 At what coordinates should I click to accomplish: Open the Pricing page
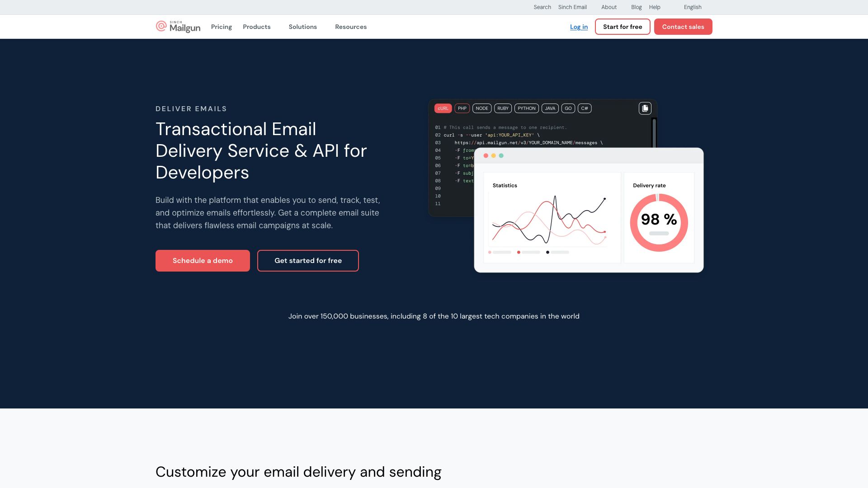tap(221, 27)
